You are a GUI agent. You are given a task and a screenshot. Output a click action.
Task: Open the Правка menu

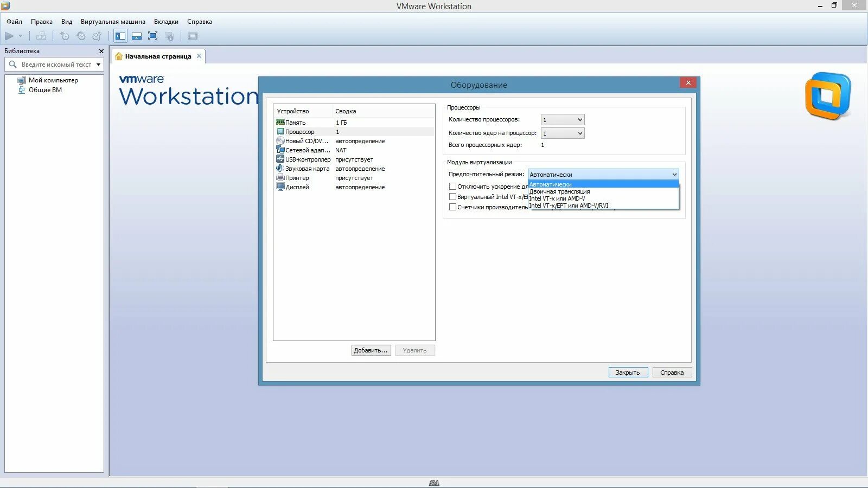[x=42, y=22]
